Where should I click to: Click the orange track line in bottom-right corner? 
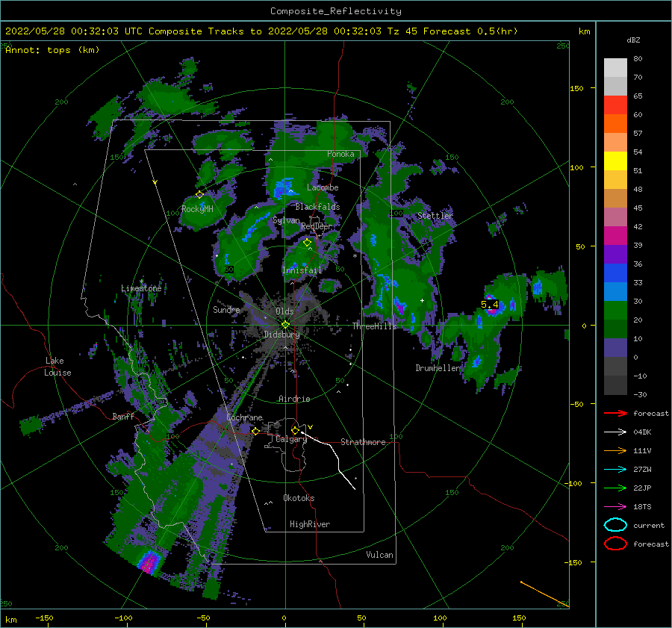(x=545, y=594)
